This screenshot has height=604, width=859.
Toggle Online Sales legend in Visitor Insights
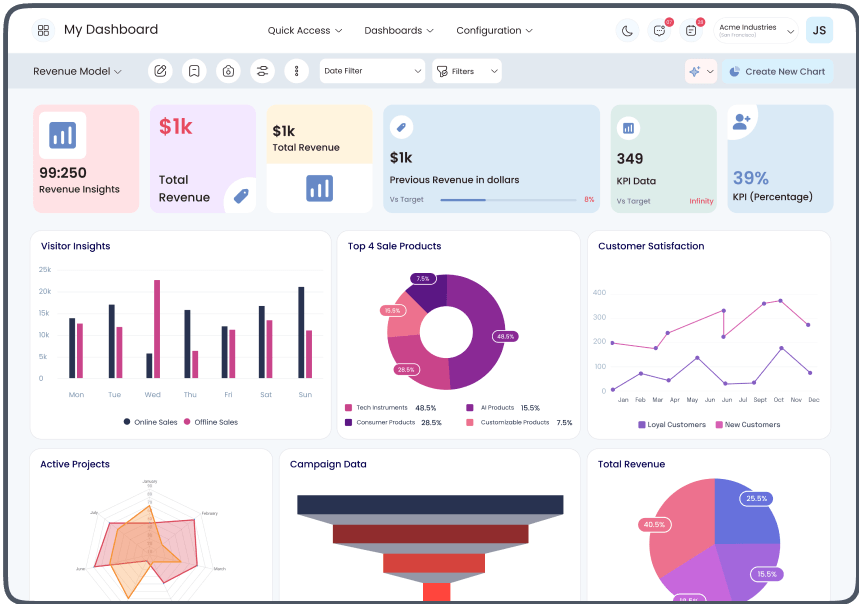[x=150, y=422]
